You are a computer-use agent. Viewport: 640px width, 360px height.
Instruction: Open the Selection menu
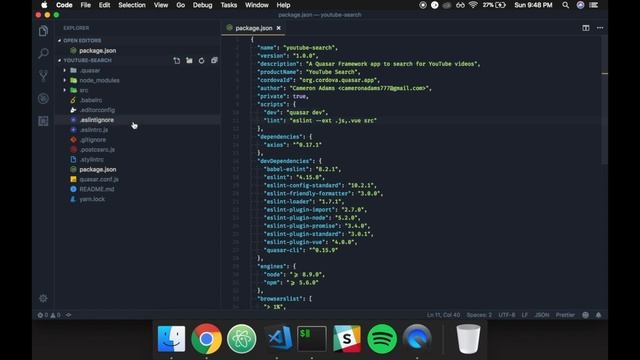coord(132,5)
